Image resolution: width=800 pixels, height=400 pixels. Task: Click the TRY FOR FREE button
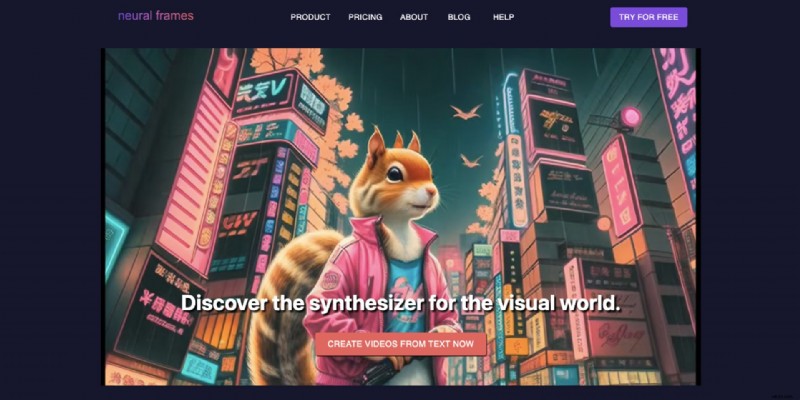click(648, 17)
